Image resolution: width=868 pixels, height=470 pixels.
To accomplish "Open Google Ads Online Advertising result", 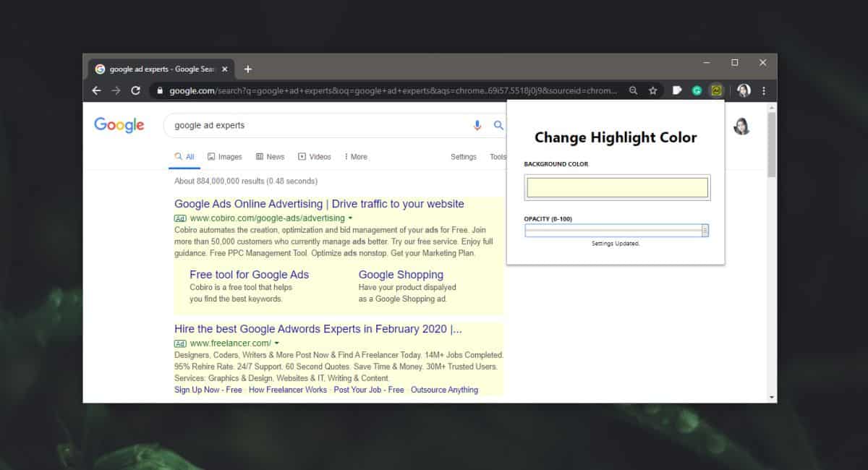I will point(319,204).
